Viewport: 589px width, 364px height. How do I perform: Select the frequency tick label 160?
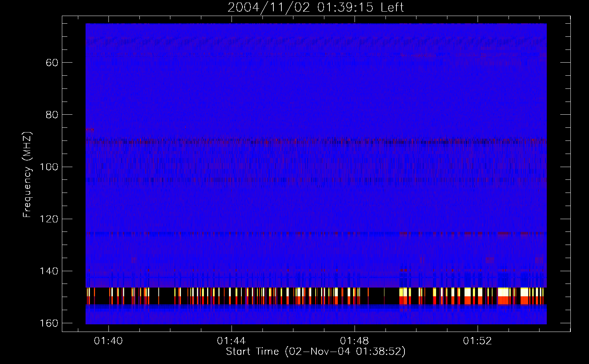tap(49, 323)
